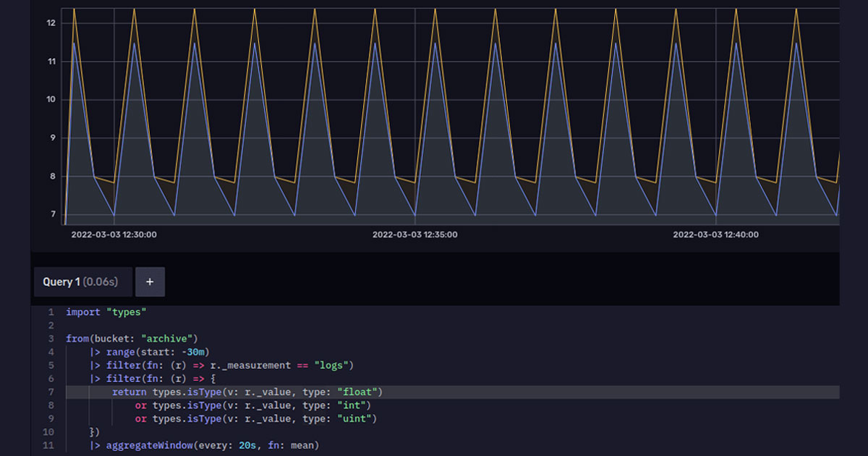Click the "uint" isType line
The height and width of the screenshot is (456, 868).
(255, 418)
